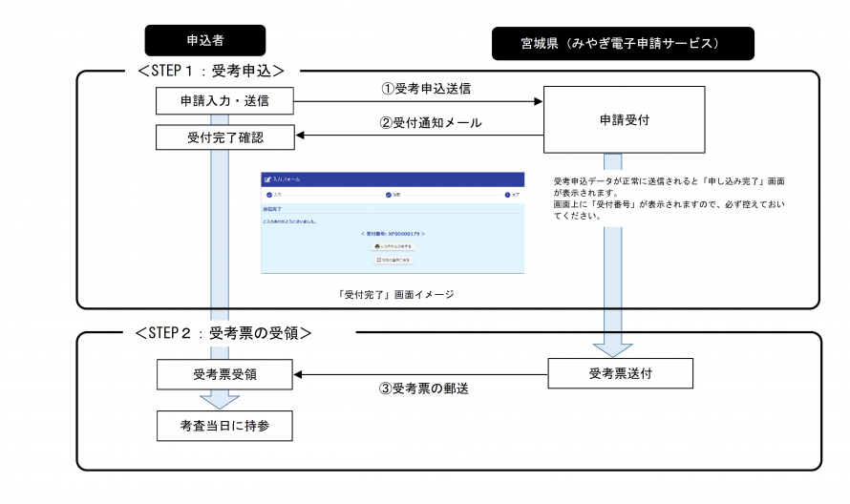The width and height of the screenshot is (850, 504).
Task: Click the 考査当日に持参 box
Action: click(x=224, y=425)
